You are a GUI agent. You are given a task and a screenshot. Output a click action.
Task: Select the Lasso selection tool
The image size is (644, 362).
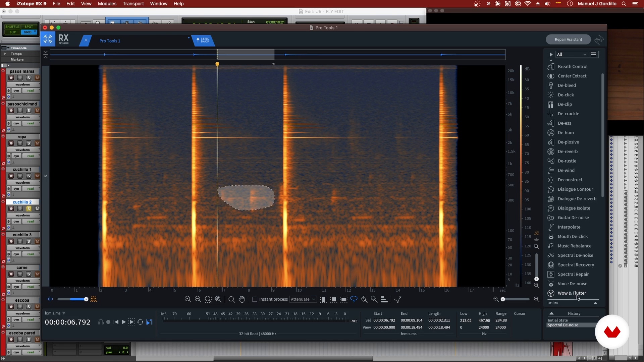click(x=354, y=299)
